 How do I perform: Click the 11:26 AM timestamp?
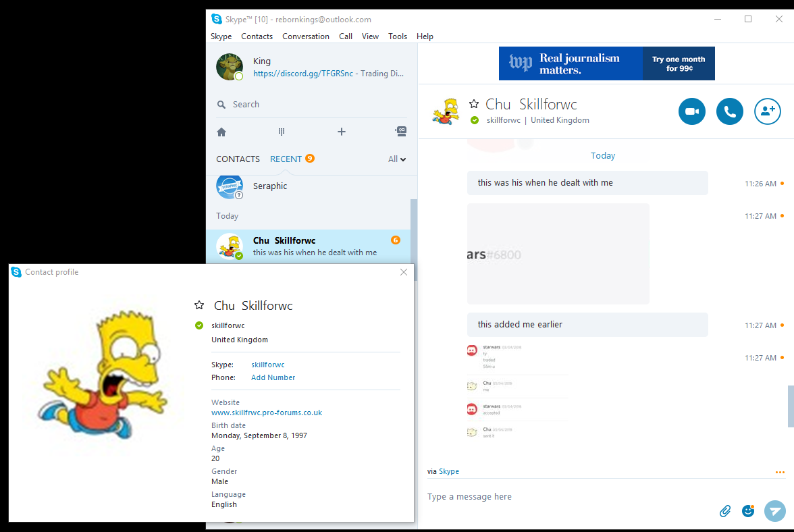tap(760, 184)
